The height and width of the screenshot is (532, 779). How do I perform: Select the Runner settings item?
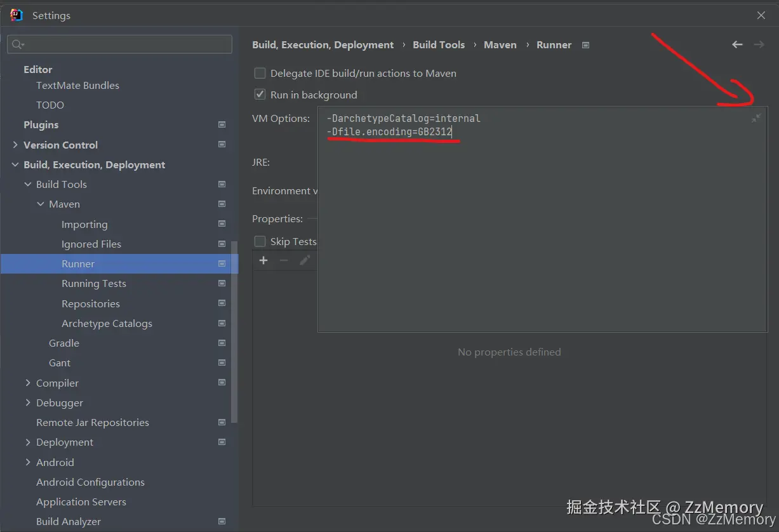tap(119, 263)
